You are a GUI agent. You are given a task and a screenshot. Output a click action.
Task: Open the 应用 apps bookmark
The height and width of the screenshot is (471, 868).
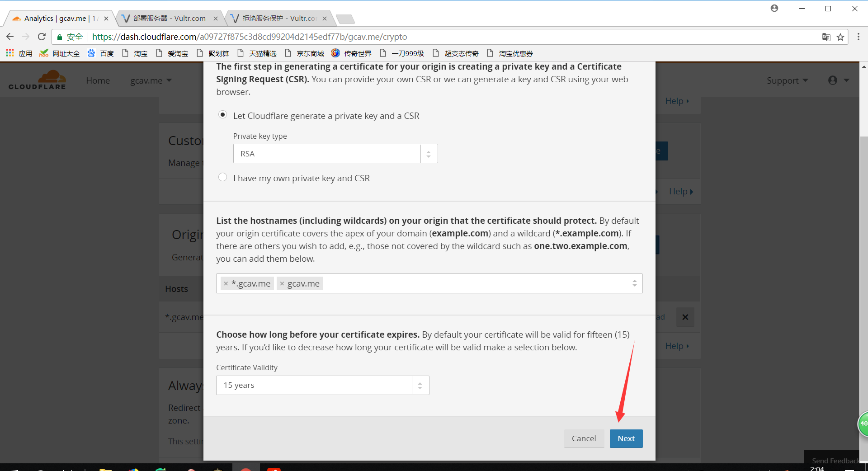19,53
